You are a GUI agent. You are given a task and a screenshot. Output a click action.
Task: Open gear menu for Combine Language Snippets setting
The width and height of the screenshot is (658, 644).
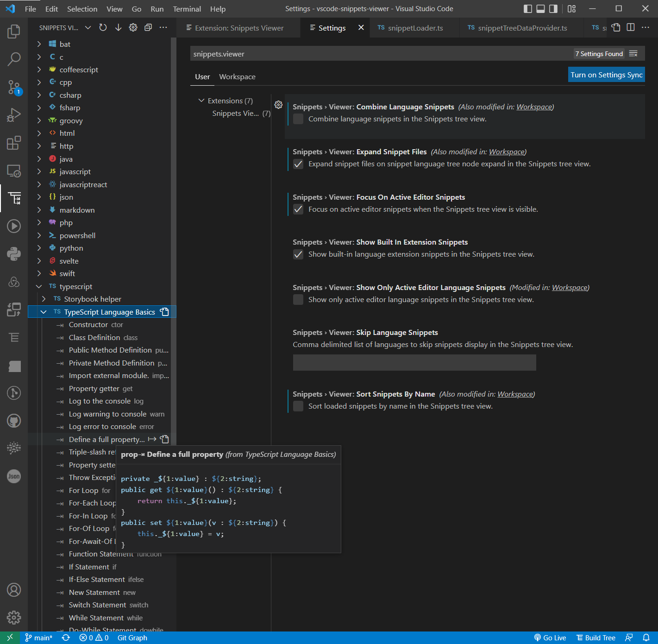click(x=278, y=105)
